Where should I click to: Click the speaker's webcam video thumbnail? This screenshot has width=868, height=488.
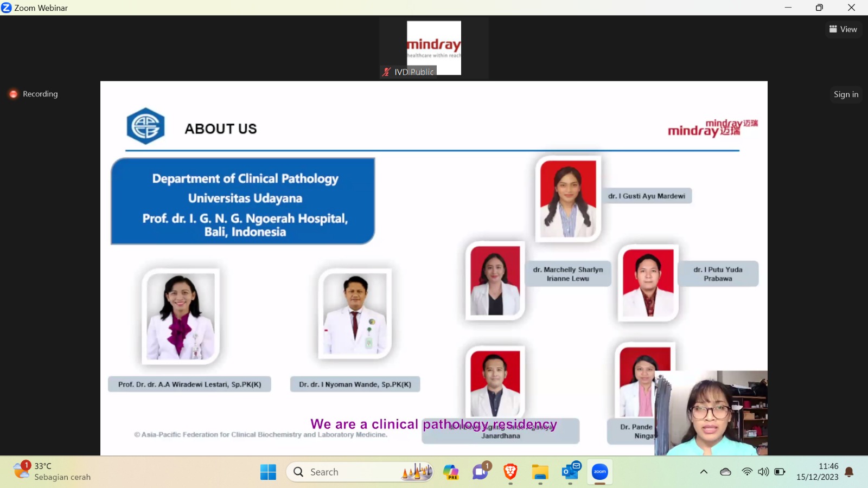click(x=711, y=413)
